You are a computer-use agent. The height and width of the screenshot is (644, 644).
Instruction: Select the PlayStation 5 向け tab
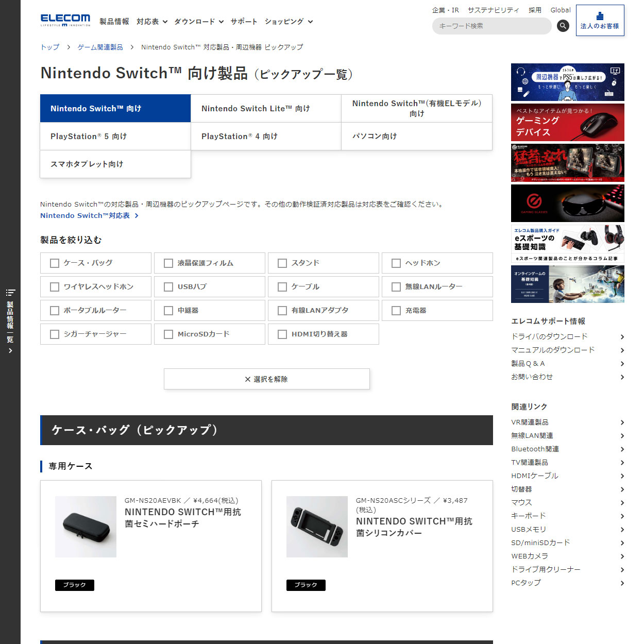(115, 137)
